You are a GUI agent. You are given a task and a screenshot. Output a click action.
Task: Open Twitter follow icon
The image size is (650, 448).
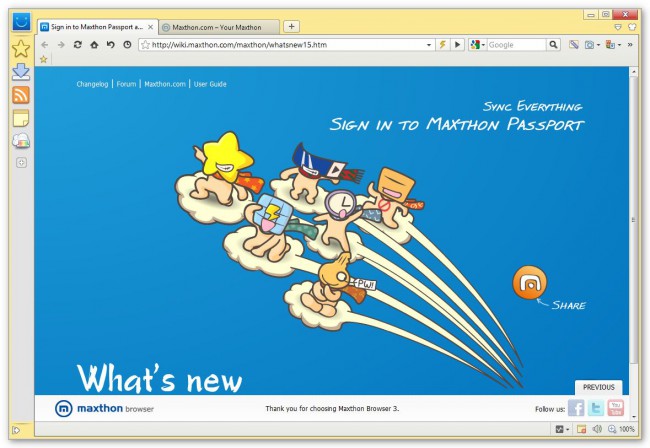(596, 408)
